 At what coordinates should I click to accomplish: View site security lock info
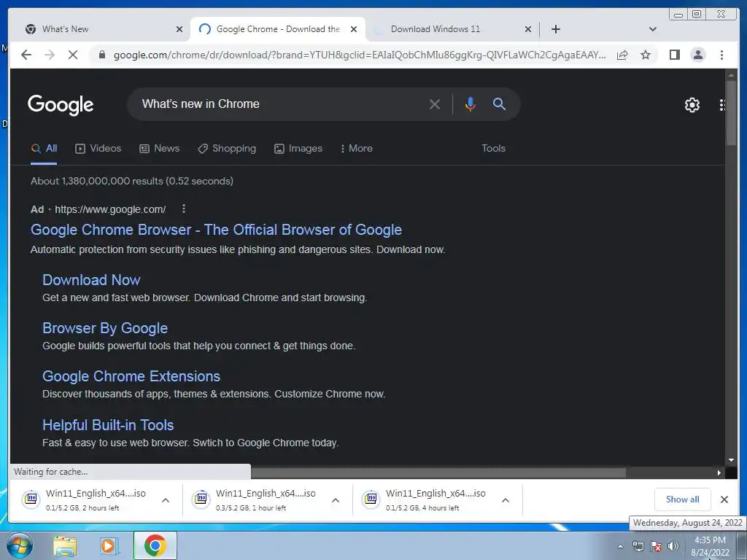click(x=101, y=55)
